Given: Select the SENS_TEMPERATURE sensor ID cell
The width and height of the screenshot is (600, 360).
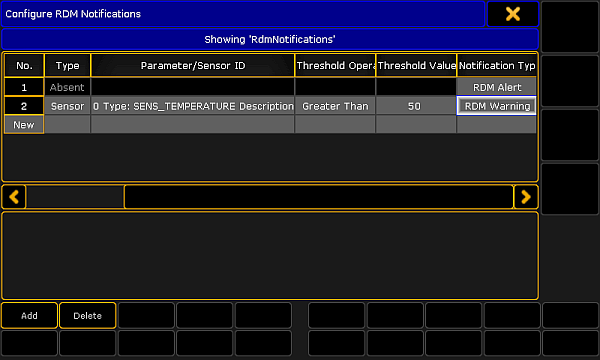Looking at the screenshot, I should click(193, 106).
